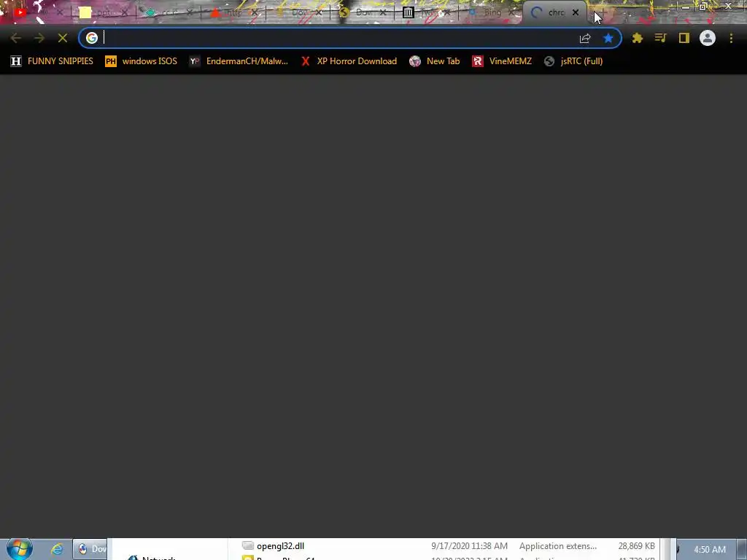Toggle the side panel icon
747x560 pixels.
pos(684,38)
